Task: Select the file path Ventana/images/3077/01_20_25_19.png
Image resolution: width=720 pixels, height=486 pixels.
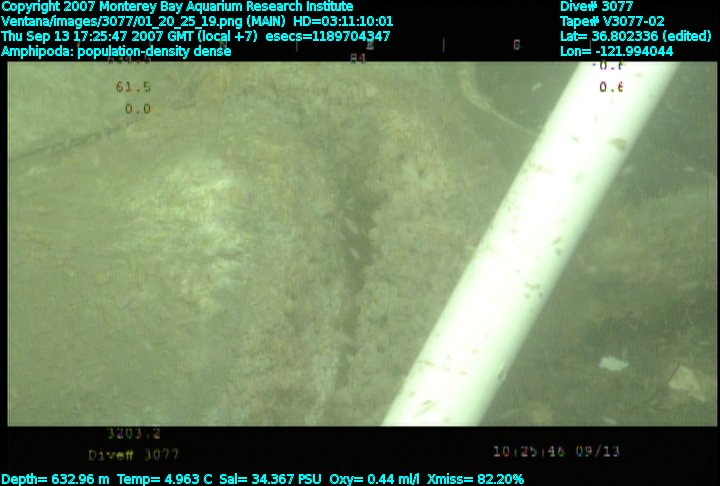Action: point(122,22)
